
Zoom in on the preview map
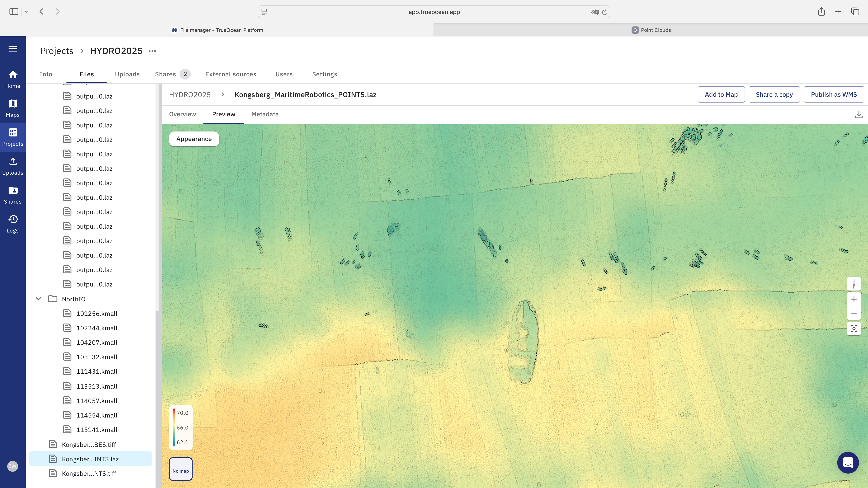(x=854, y=299)
